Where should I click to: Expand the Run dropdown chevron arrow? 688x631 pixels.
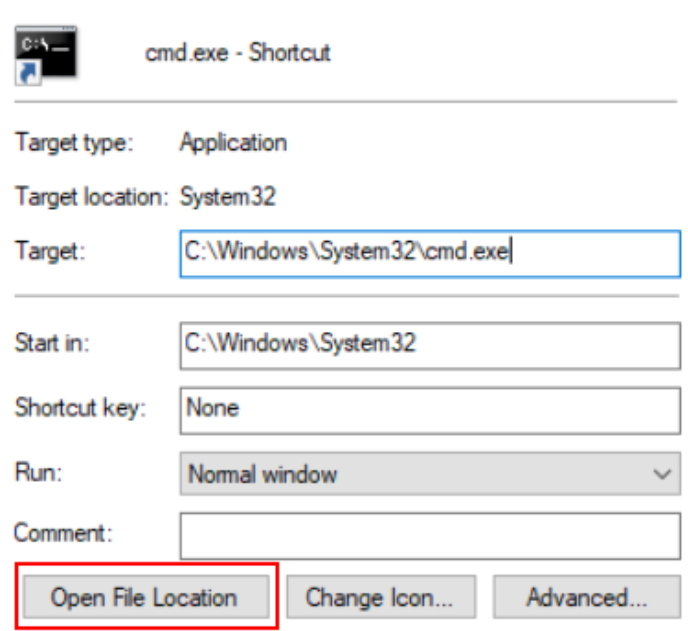[661, 474]
